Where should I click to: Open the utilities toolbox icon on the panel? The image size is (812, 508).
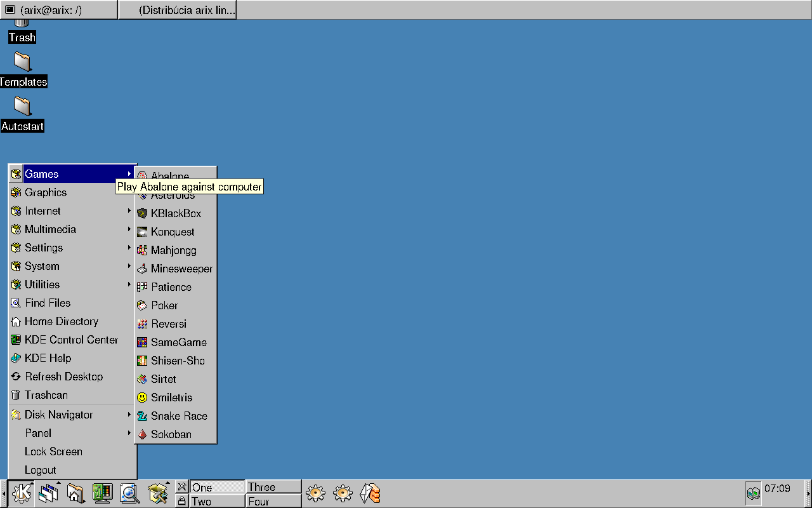(x=157, y=493)
